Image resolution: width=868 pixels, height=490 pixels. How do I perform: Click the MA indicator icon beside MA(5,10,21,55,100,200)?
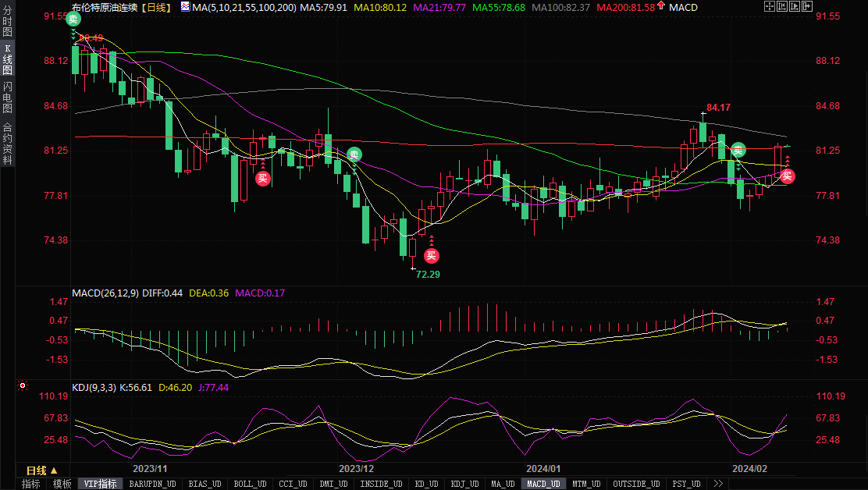[x=184, y=7]
